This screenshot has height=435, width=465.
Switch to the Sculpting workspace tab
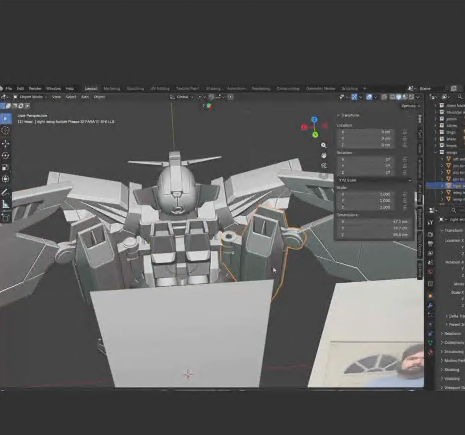point(135,88)
